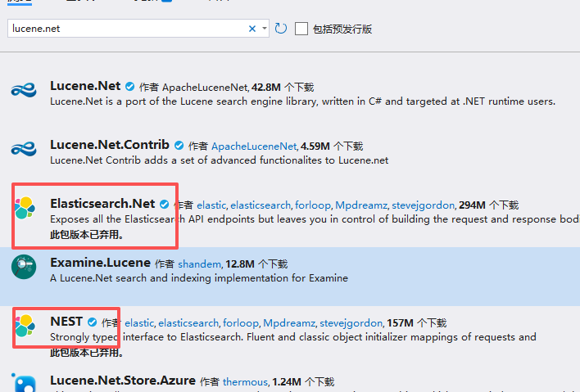Refresh the package search results
This screenshot has height=392, width=580.
(x=281, y=29)
